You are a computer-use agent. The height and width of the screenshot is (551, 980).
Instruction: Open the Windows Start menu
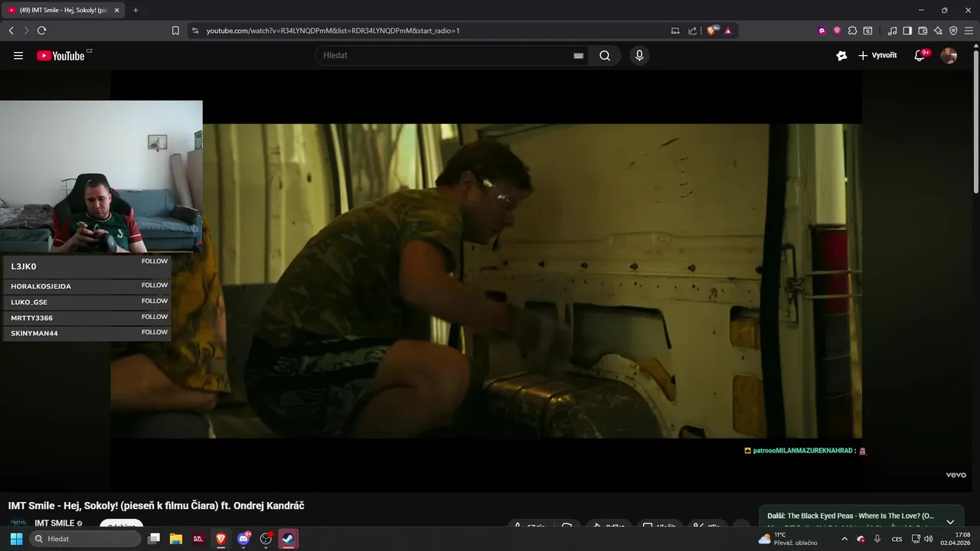tap(16, 539)
